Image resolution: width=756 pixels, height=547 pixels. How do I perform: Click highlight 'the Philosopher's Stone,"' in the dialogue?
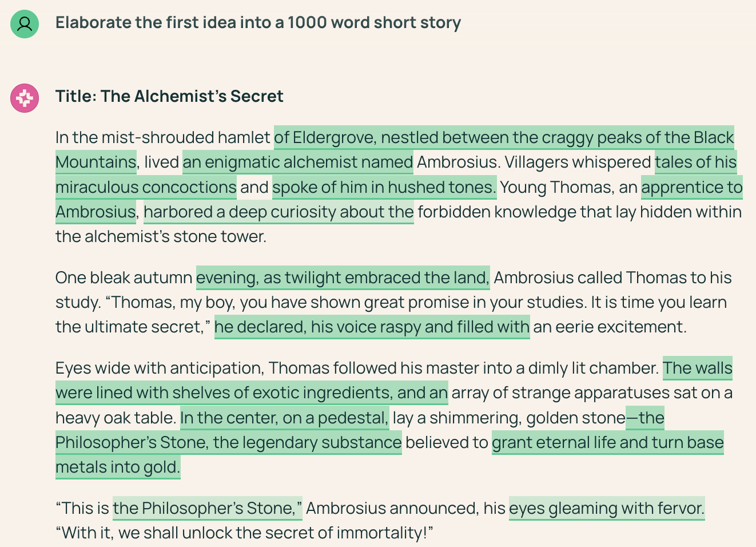tap(208, 509)
